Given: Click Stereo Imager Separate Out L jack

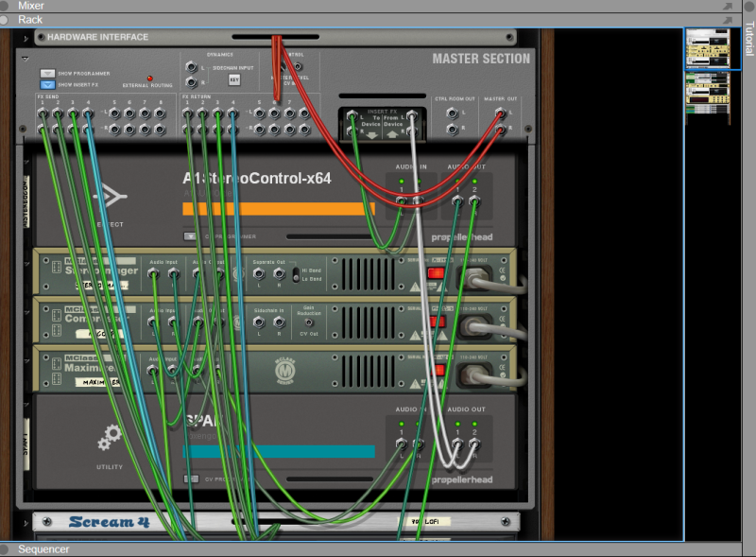Looking at the screenshot, I should (259, 273).
